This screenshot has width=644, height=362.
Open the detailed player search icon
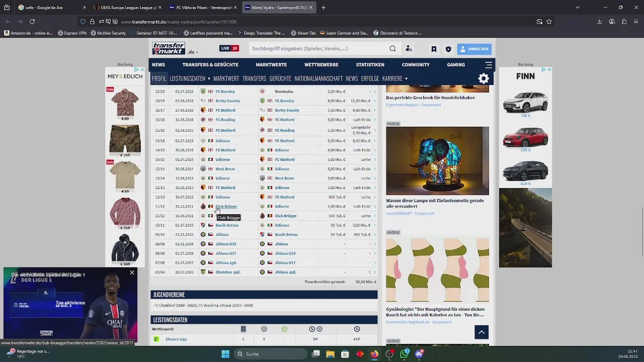pos(409,49)
